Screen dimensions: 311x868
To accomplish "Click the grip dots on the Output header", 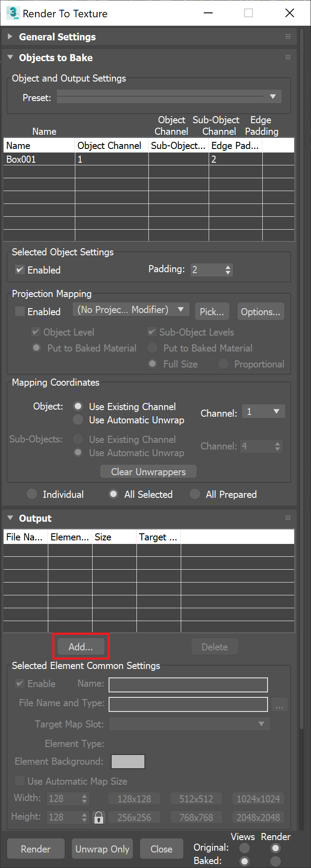I will (288, 518).
